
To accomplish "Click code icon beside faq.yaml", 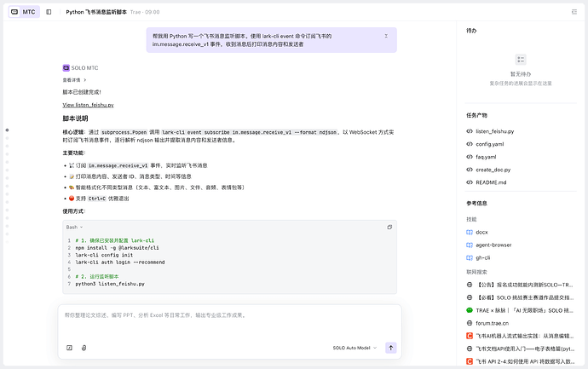I will (470, 157).
